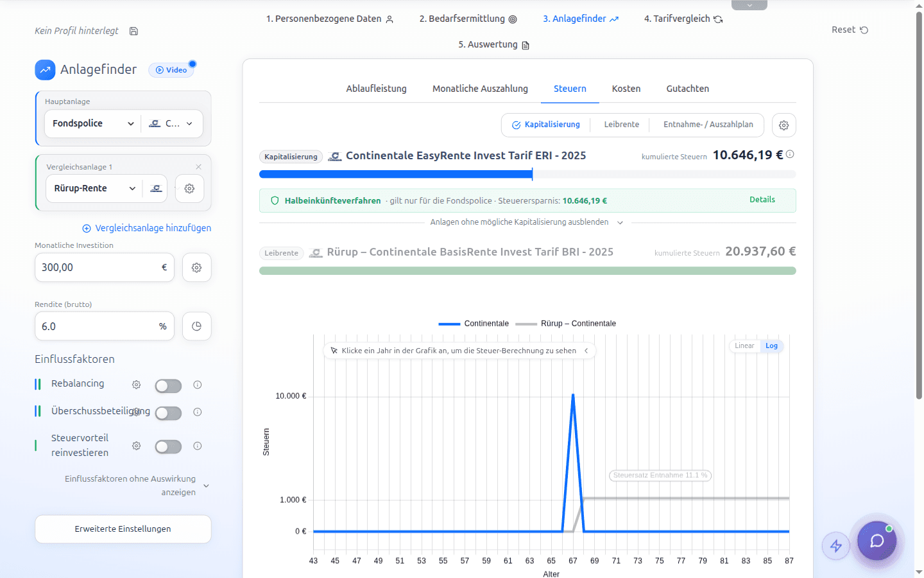Open gear settings for Monatliche Investition

point(197,267)
